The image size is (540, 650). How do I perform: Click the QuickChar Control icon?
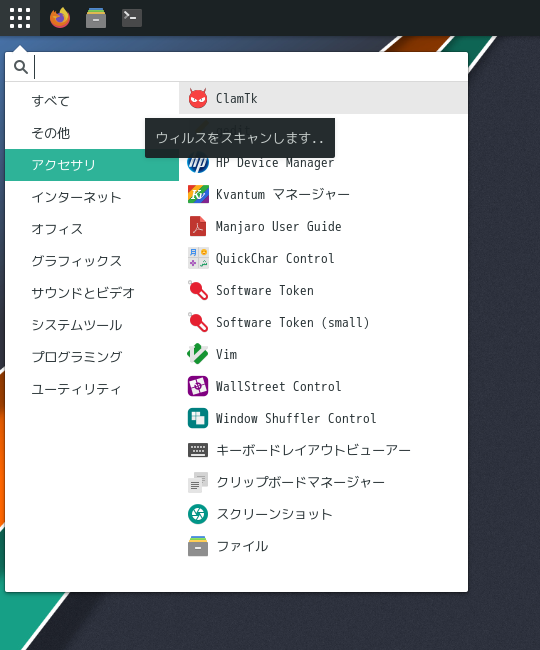click(x=198, y=258)
